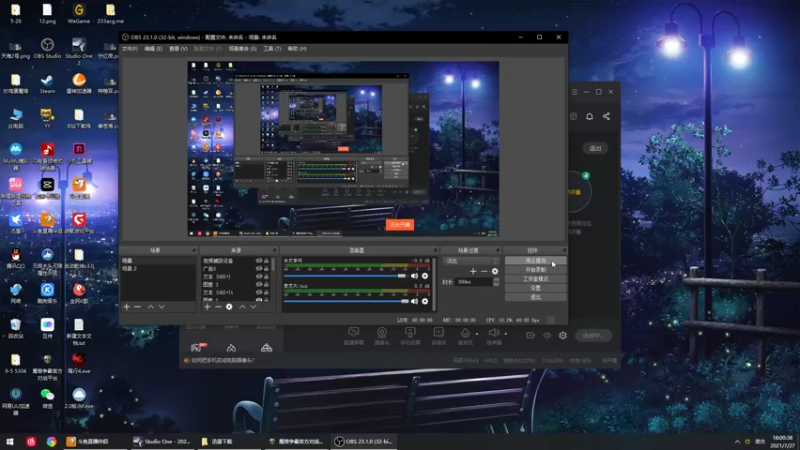This screenshot has height=450, width=800.
Task: Click 退出 pill button in background window
Action: tap(595, 148)
